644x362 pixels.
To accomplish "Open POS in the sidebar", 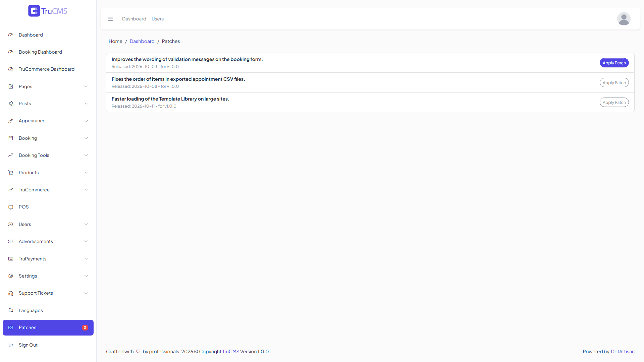I will pos(48,207).
